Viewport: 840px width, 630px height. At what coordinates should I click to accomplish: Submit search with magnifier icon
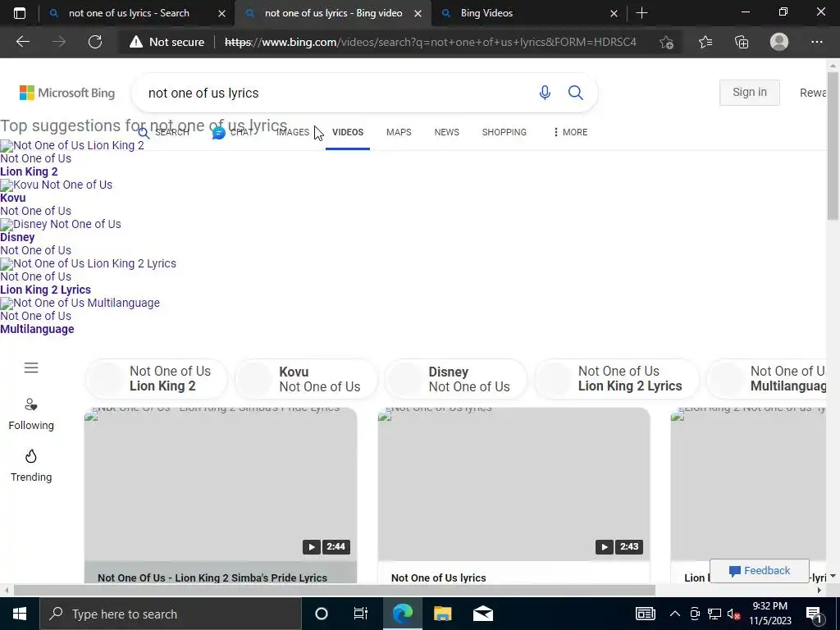click(576, 93)
